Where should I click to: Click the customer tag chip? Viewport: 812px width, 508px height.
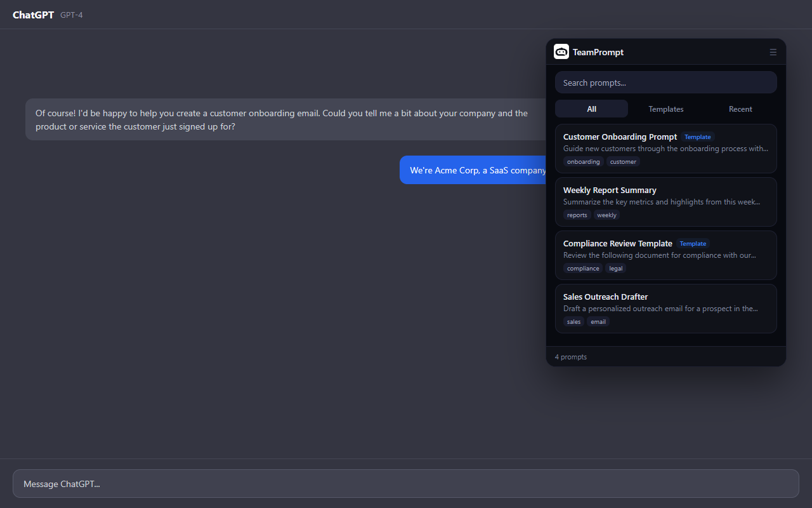pyautogui.click(x=623, y=162)
